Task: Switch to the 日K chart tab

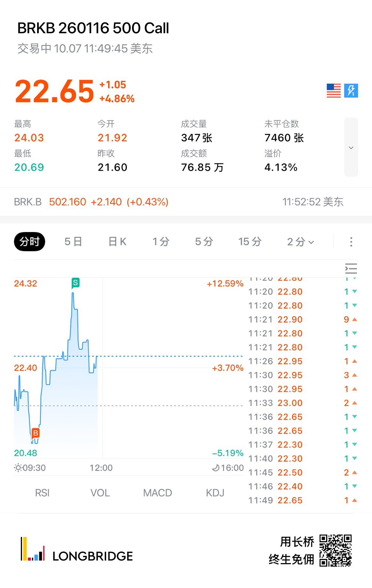Action: [x=118, y=242]
